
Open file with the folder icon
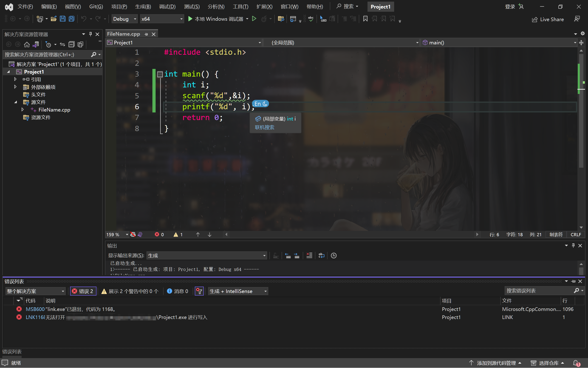coord(54,19)
